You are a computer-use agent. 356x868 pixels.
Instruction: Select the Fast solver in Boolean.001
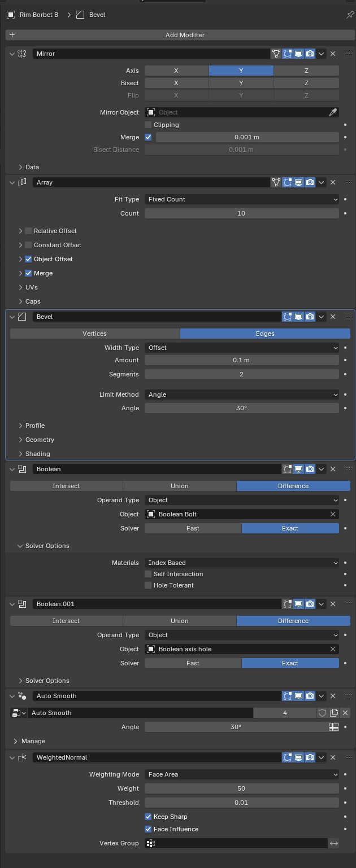[x=193, y=663]
